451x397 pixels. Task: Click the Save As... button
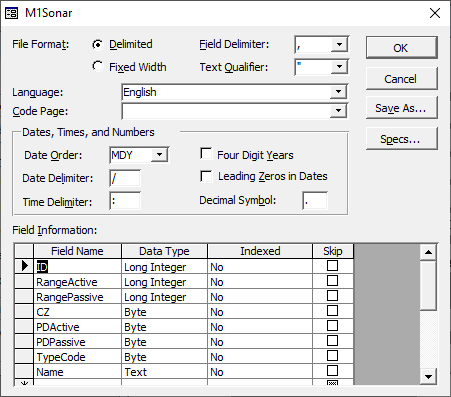click(401, 108)
